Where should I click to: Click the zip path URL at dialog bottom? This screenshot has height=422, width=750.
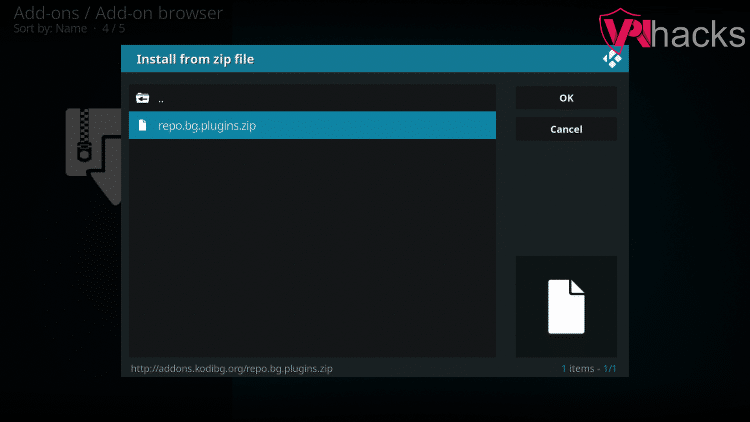(232, 369)
